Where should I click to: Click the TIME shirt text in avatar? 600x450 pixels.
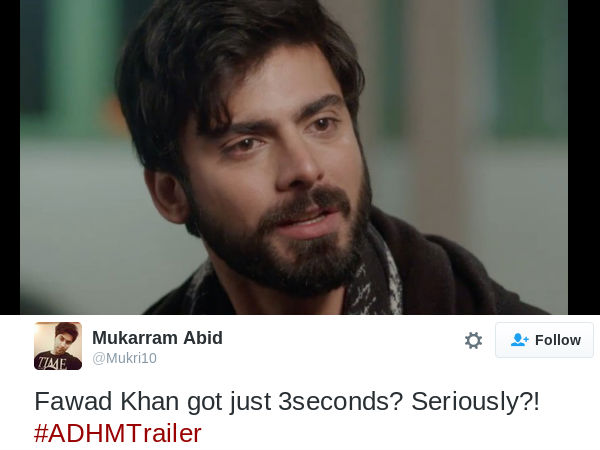pos(51,362)
